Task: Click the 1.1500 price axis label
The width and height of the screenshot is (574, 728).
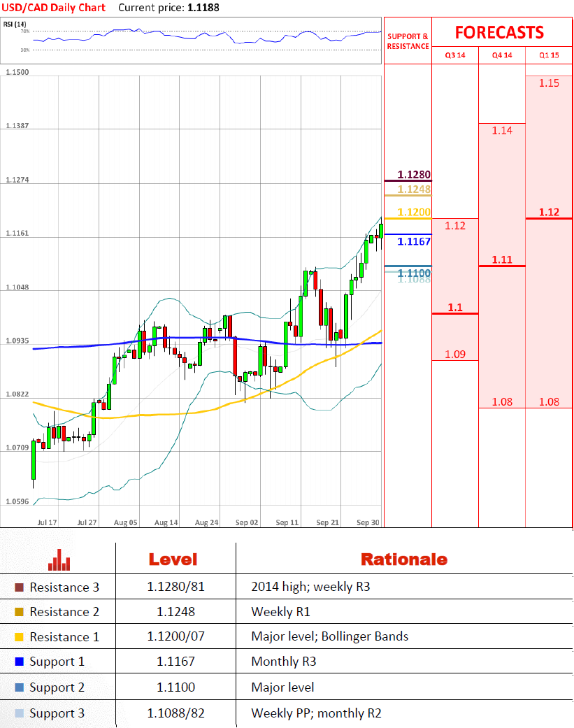Action: coord(17,72)
